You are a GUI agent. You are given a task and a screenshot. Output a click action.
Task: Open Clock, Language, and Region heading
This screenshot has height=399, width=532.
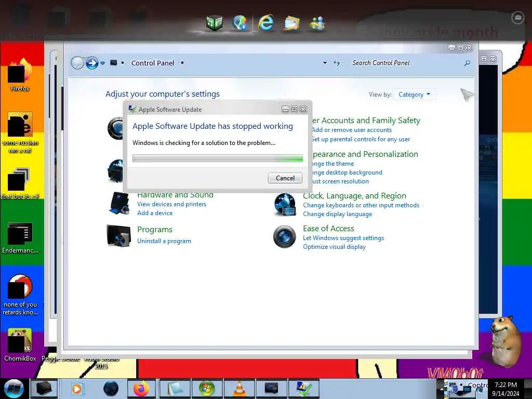coord(354,196)
